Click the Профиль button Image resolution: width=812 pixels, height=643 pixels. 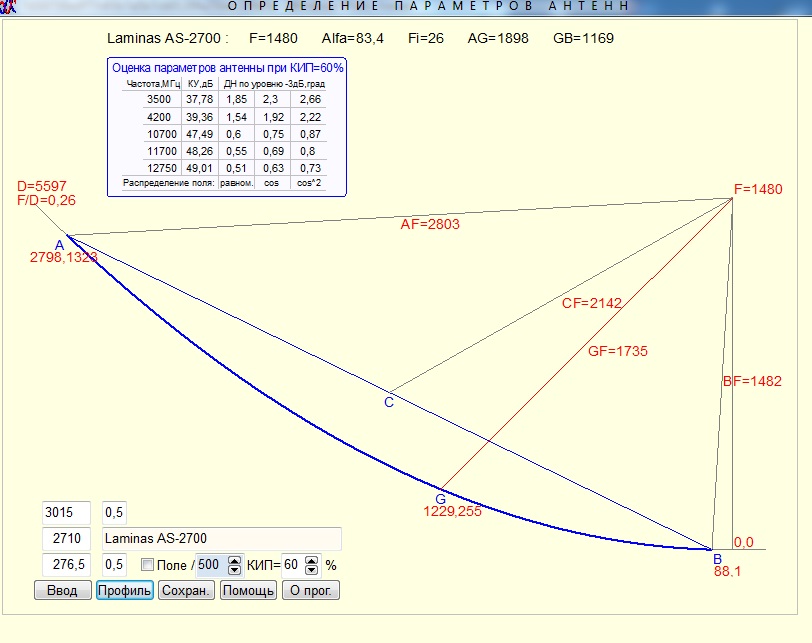coord(124,590)
